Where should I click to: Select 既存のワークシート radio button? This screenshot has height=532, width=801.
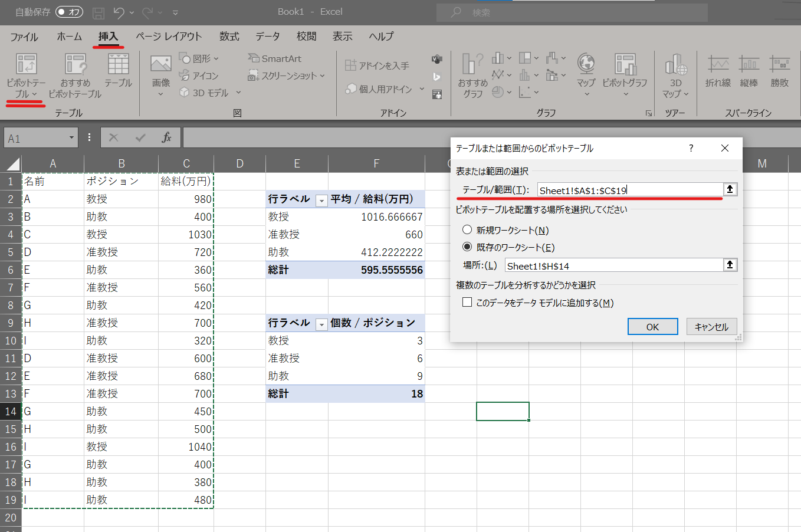[467, 247]
